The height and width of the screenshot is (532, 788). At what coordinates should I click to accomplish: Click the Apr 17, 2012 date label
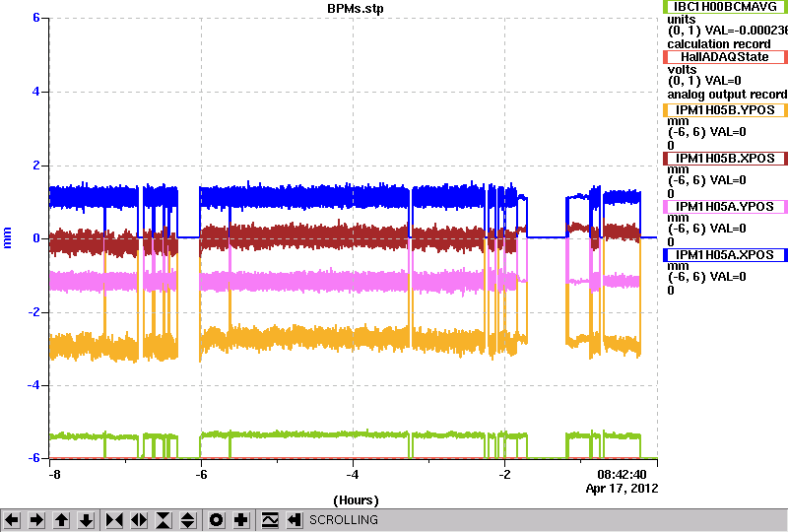click(622, 489)
